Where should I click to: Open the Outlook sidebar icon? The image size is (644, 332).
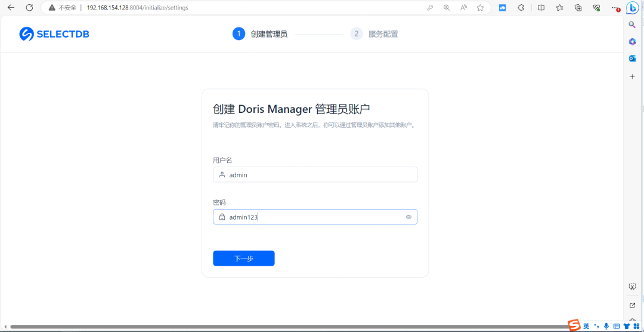pyautogui.click(x=633, y=59)
